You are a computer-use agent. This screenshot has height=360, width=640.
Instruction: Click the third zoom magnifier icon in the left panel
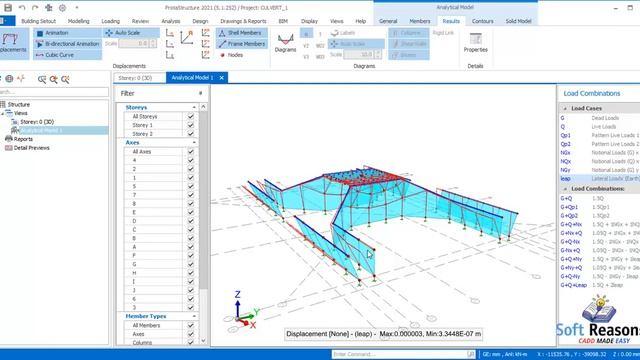65,79
